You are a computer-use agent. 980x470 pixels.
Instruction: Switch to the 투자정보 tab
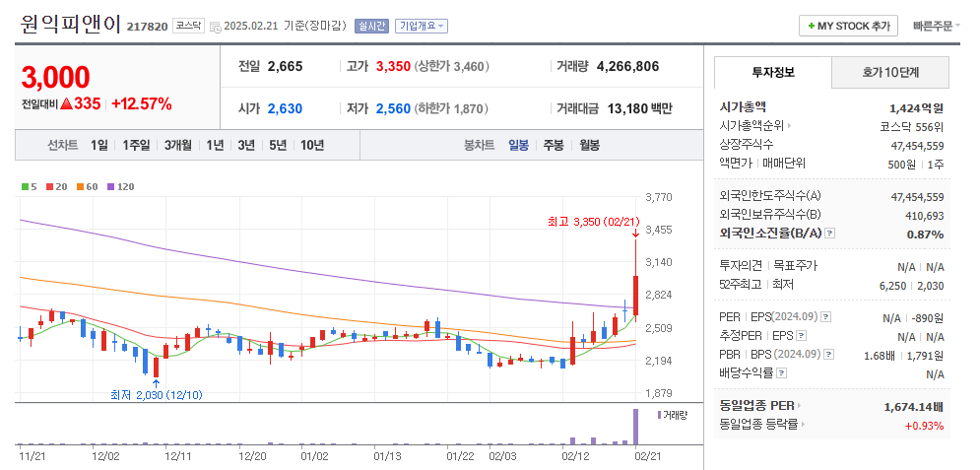click(773, 72)
